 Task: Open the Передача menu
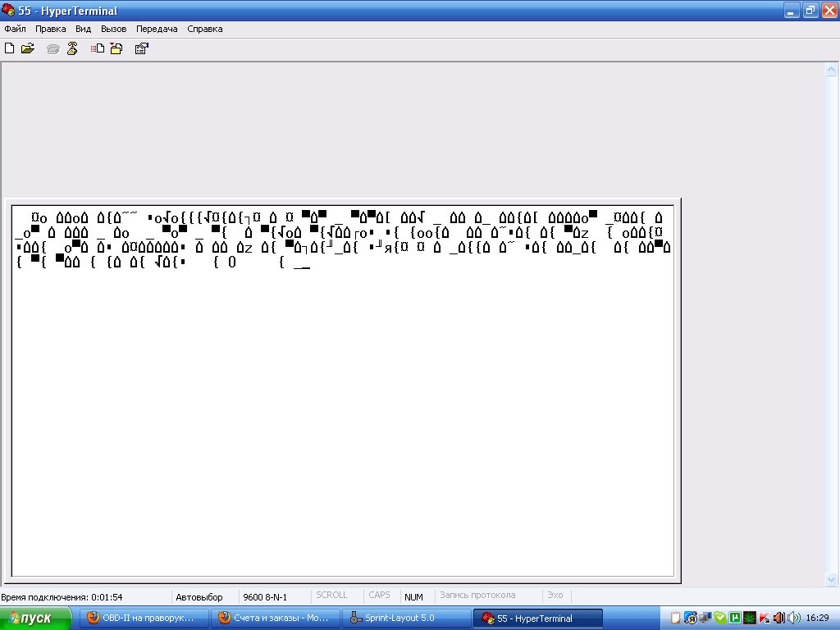(157, 29)
